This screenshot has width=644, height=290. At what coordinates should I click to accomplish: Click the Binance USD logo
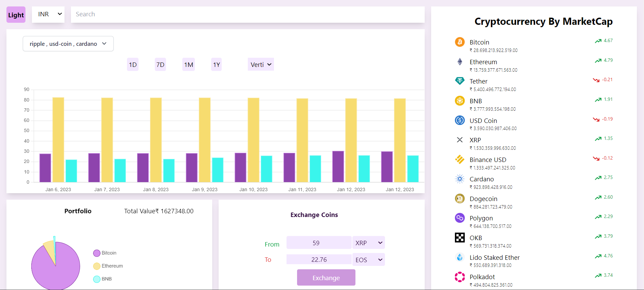click(x=460, y=159)
